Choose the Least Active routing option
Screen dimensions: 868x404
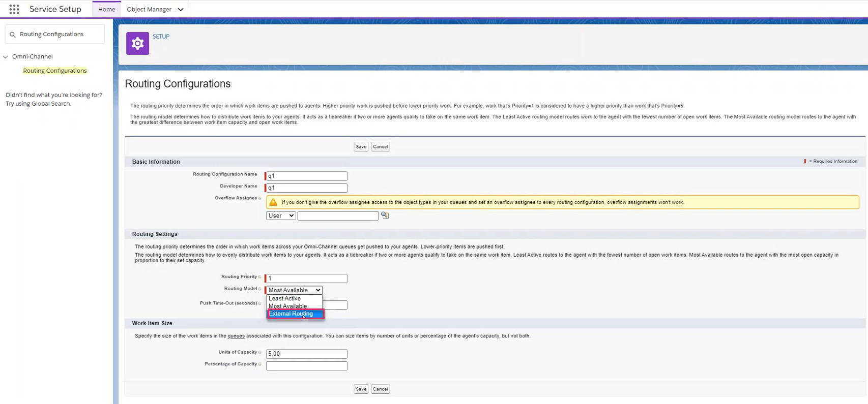(285, 299)
